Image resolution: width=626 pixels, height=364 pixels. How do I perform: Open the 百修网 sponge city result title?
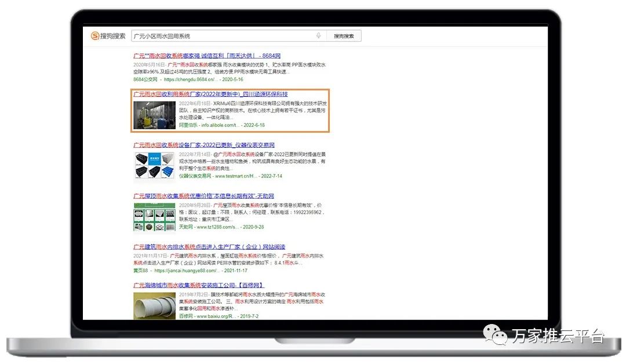point(199,285)
